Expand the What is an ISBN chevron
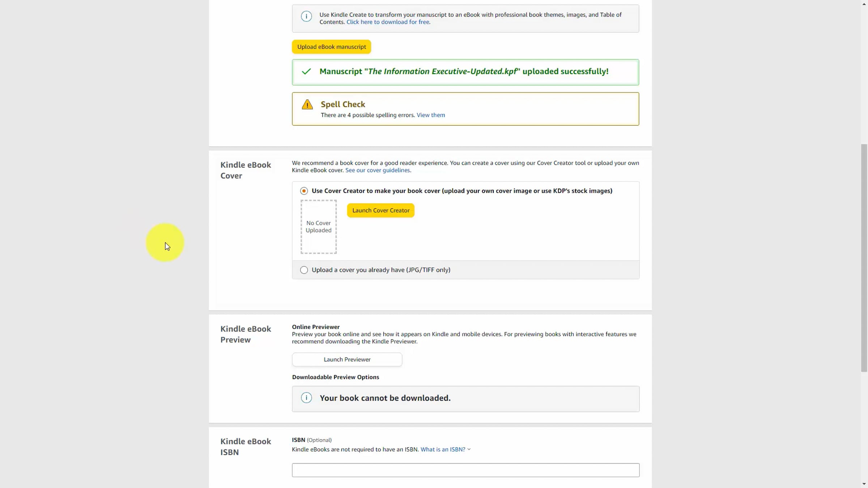 [x=469, y=449]
